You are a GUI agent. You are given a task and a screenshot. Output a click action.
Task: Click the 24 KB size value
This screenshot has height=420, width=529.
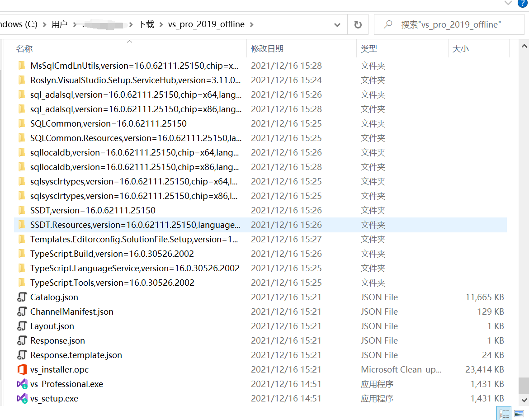tap(492, 355)
